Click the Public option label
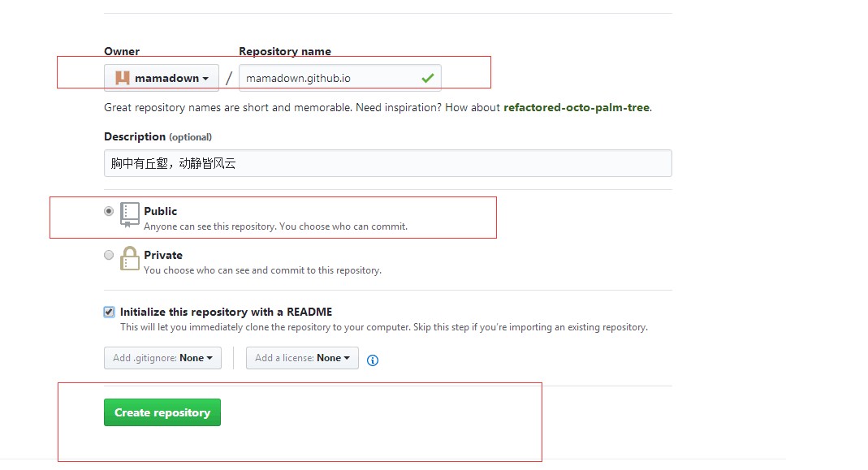868x470 pixels. (x=161, y=211)
